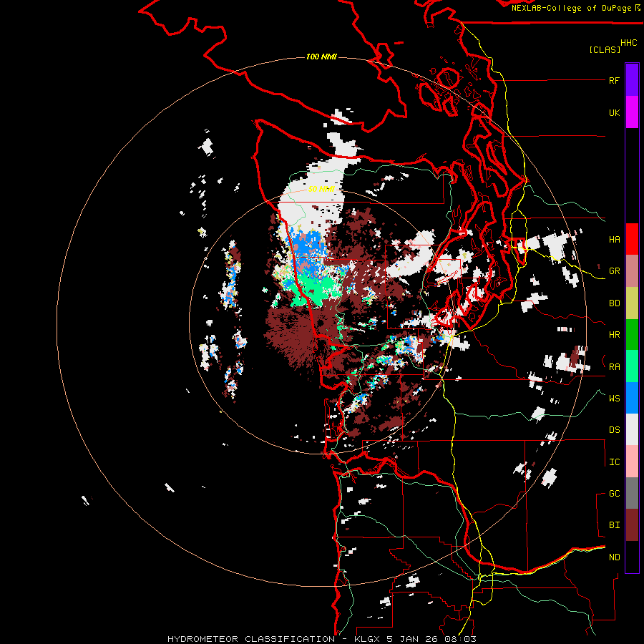Click the UK legend label
This screenshot has height=644, width=644.
pyautogui.click(x=614, y=112)
